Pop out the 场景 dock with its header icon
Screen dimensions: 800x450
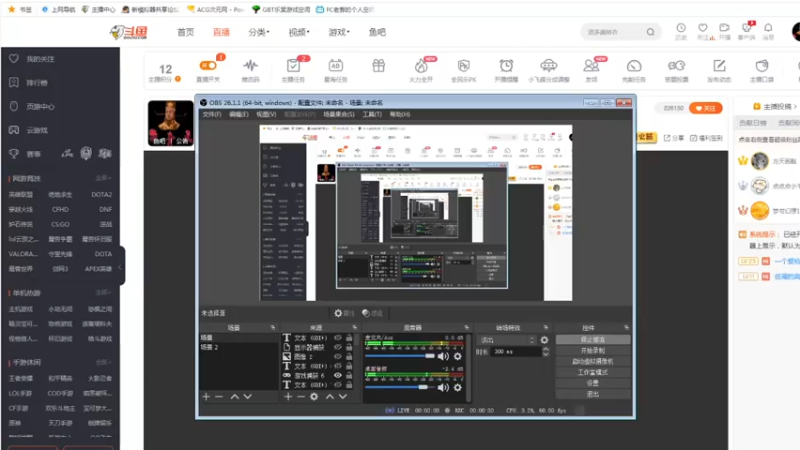coord(273,328)
